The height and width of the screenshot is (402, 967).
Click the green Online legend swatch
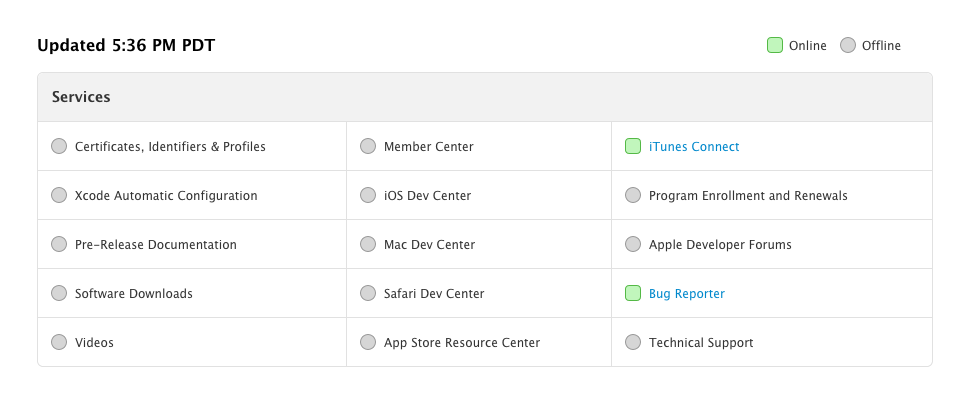[774, 45]
